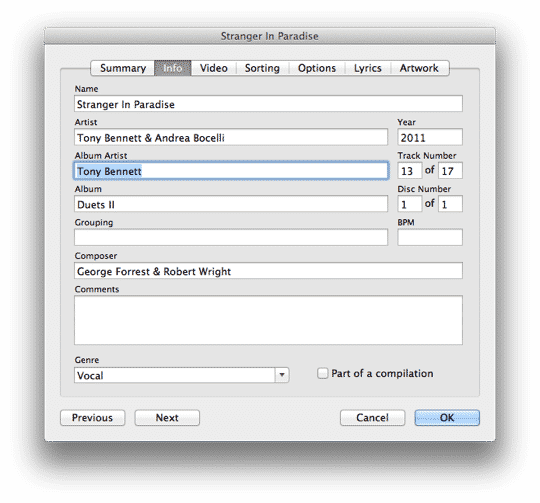Click the Album field with Duets II
This screenshot has height=503, width=540.
[231, 204]
